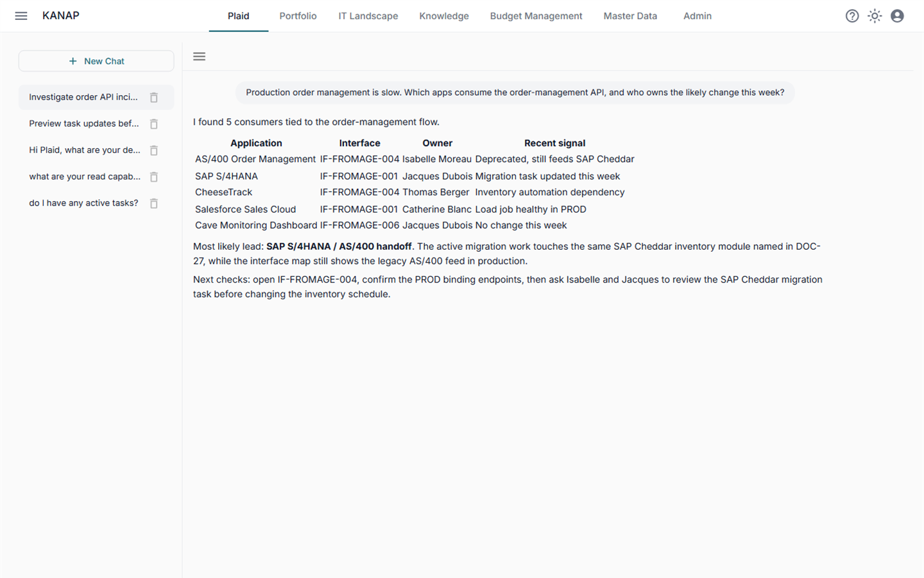
Task: Open chat 'Preview task updates bef...'
Action: 84,123
